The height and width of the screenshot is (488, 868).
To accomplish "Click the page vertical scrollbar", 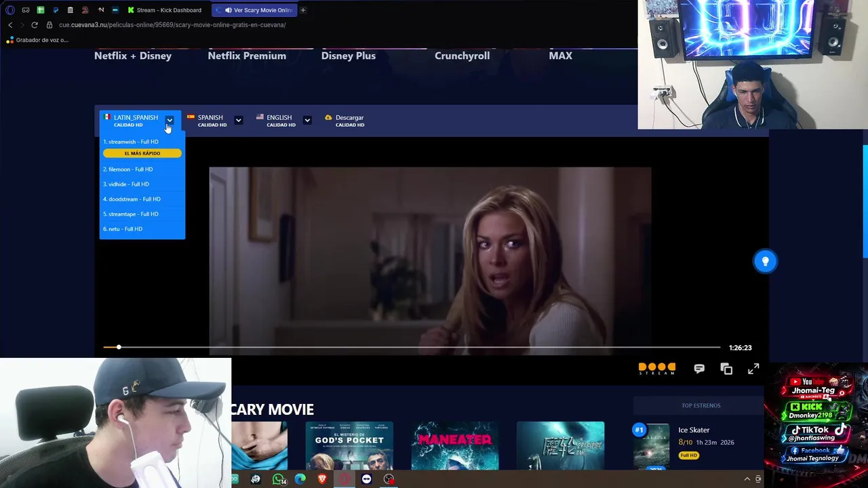I will tap(865, 201).
